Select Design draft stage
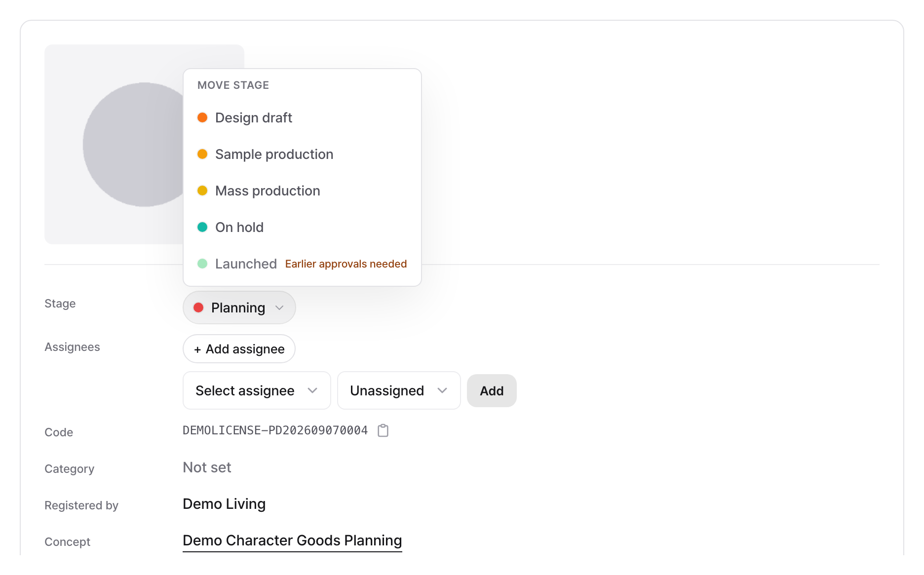 coord(302,117)
